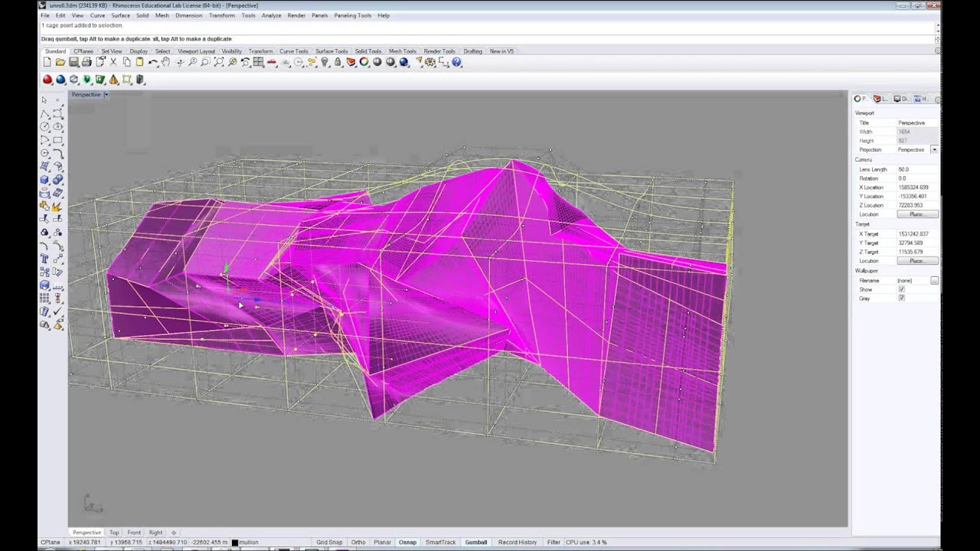
Task: Open the four-viewport layout icon
Action: 259,62
